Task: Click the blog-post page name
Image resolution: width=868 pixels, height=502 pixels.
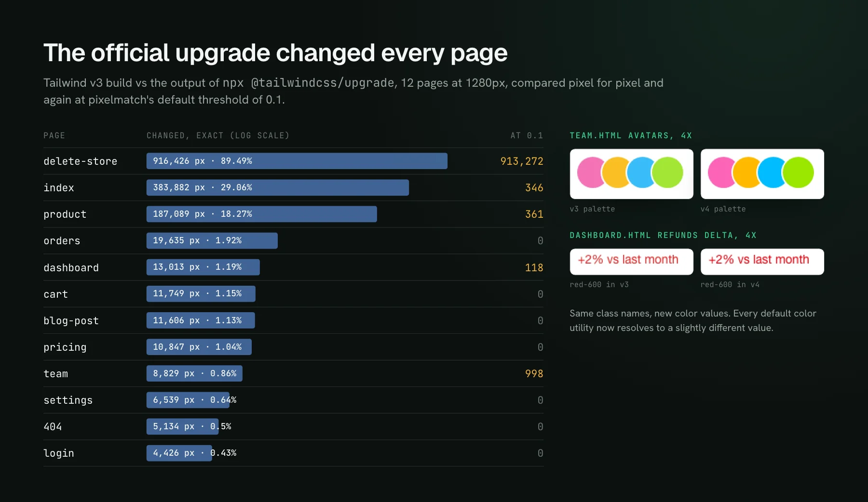Action: pyautogui.click(x=71, y=321)
